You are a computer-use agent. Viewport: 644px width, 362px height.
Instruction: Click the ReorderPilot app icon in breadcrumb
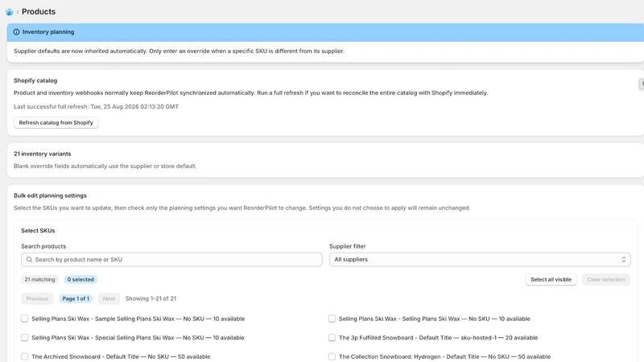tap(10, 12)
